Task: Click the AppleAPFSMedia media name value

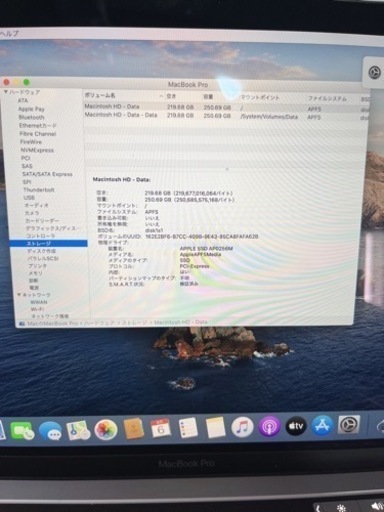Action: click(200, 254)
